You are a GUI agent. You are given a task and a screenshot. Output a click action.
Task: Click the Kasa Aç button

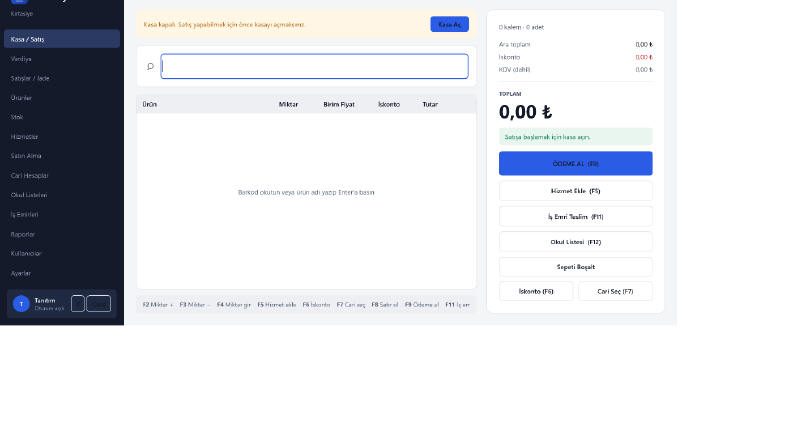click(x=450, y=24)
